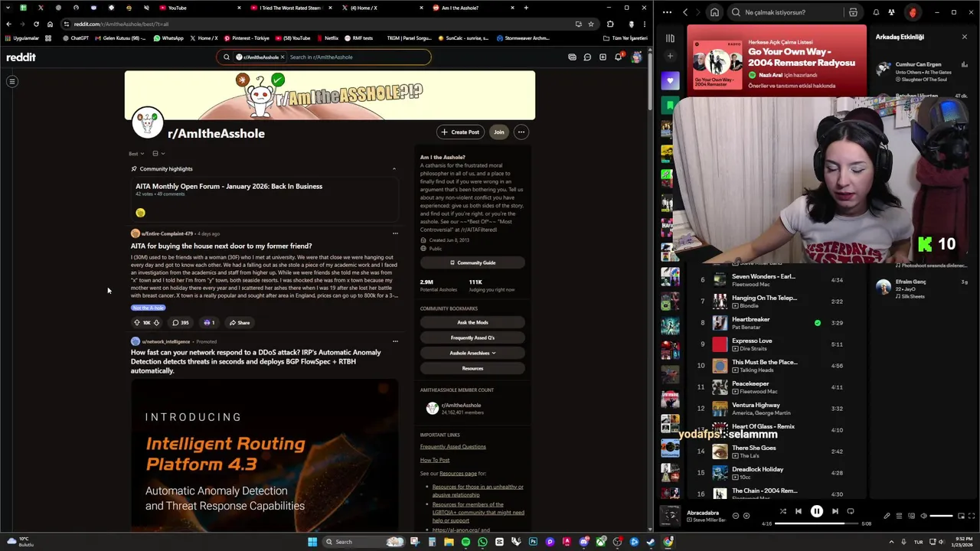This screenshot has width=980, height=551.
Task: Remove r/AmItheAsshole search scope chip
Action: pos(282,57)
